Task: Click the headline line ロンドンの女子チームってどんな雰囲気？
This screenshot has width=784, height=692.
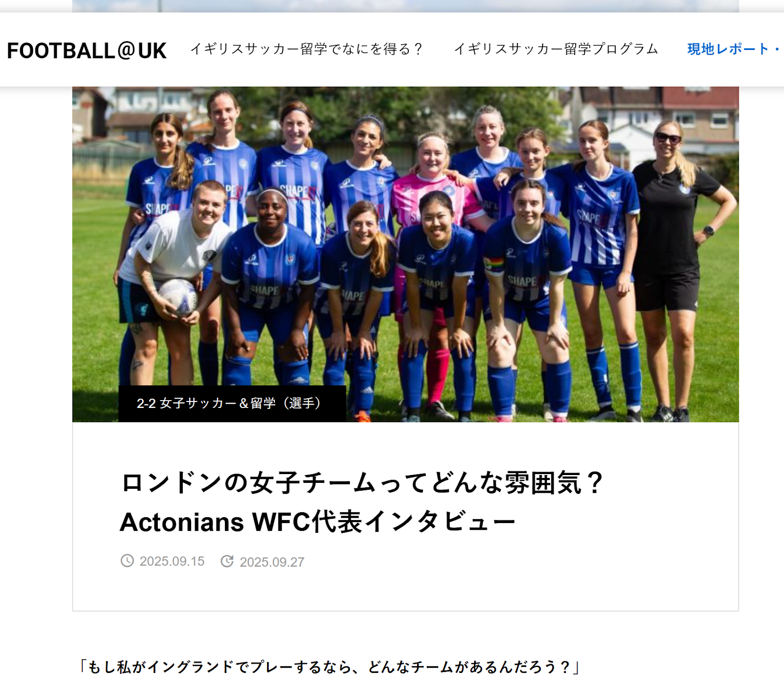Action: (x=362, y=483)
